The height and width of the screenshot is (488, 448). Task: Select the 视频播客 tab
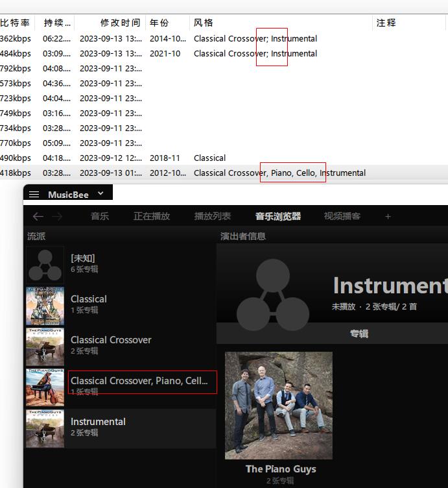[x=342, y=217]
